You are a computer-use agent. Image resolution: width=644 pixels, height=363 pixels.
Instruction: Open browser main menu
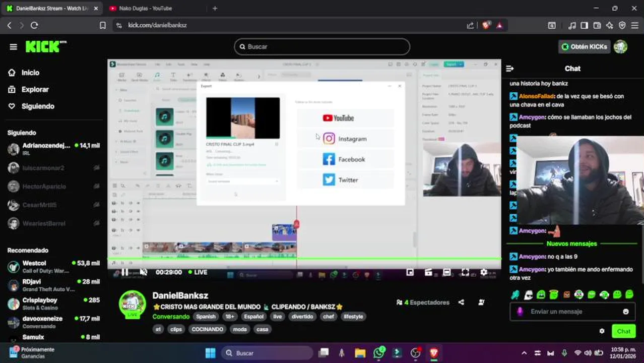click(635, 25)
